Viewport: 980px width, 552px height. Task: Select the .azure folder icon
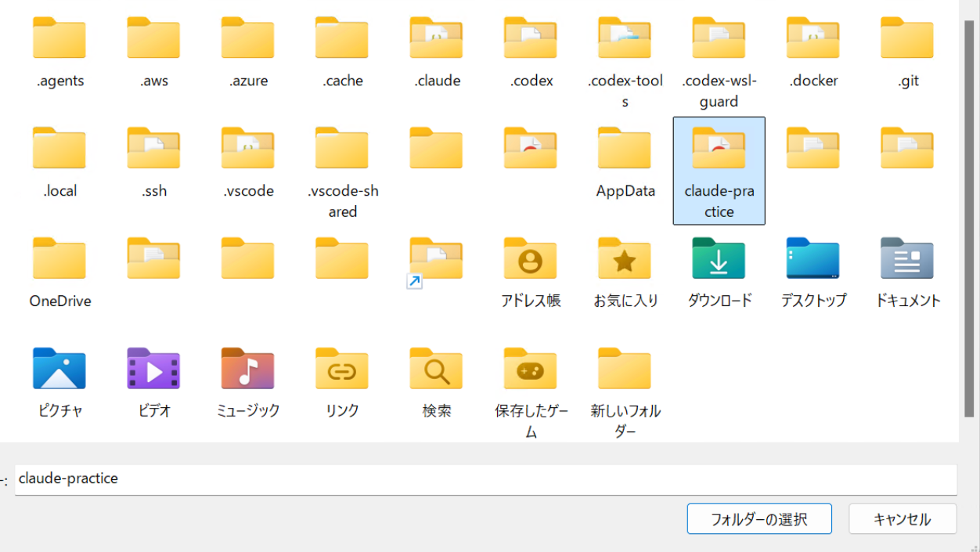248,38
